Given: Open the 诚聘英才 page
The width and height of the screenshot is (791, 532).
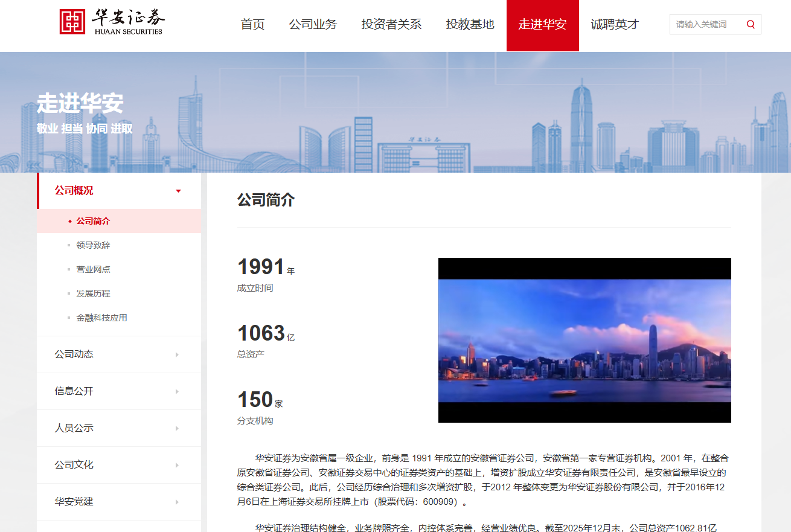Looking at the screenshot, I should 614,25.
